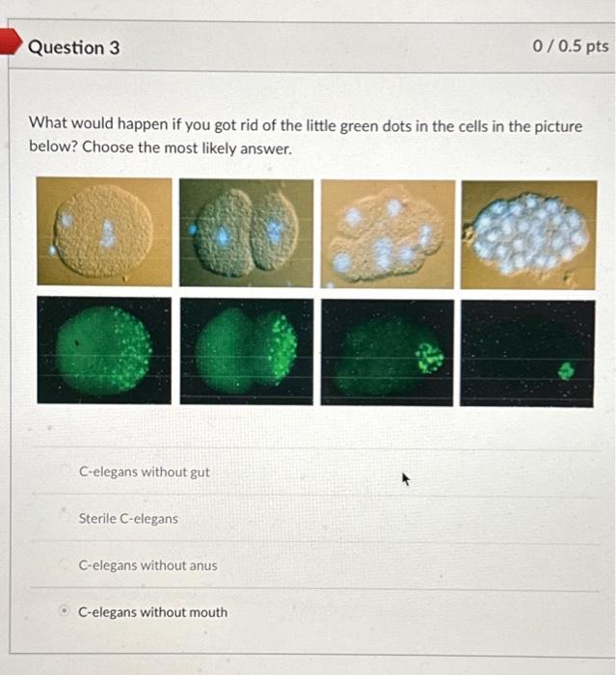The image size is (616, 675).
Task: Click the red bookmark flag beside Question 3
Action: click(x=11, y=41)
